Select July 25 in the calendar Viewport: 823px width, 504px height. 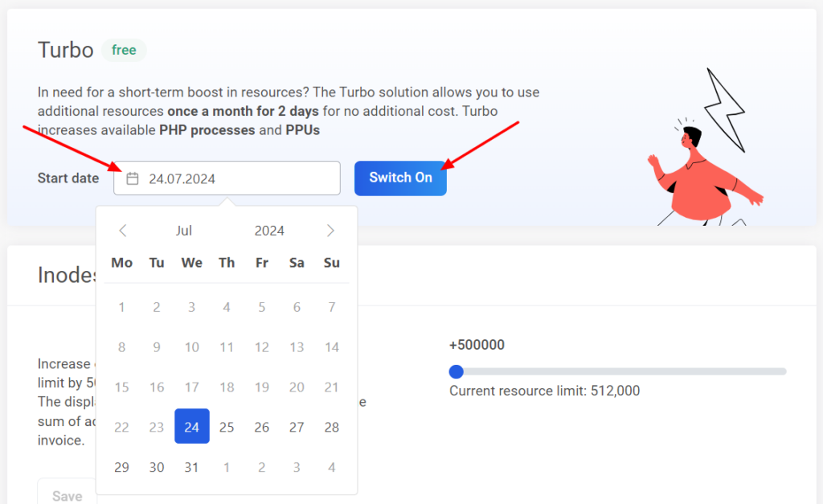(x=227, y=427)
